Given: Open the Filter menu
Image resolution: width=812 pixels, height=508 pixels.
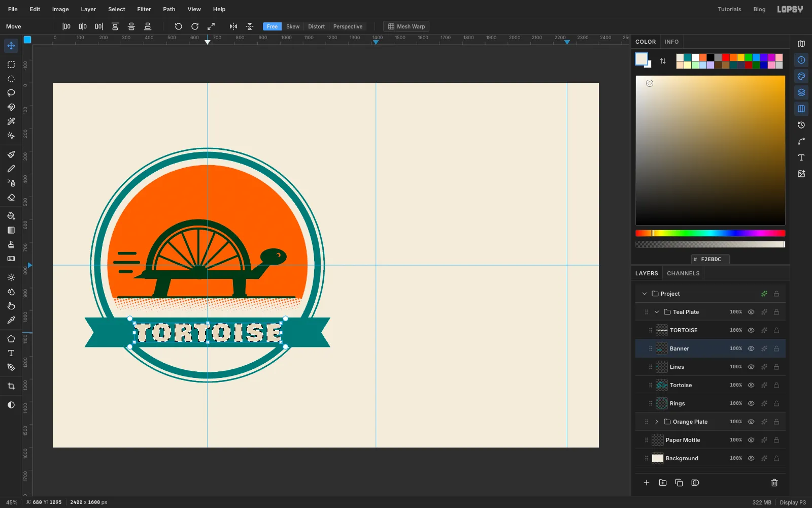Looking at the screenshot, I should click(x=144, y=9).
